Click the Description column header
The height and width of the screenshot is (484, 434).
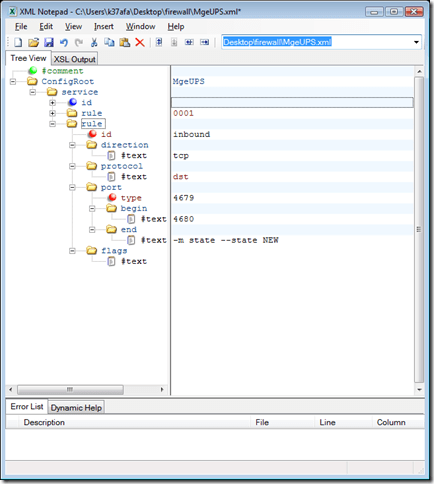[x=135, y=422]
